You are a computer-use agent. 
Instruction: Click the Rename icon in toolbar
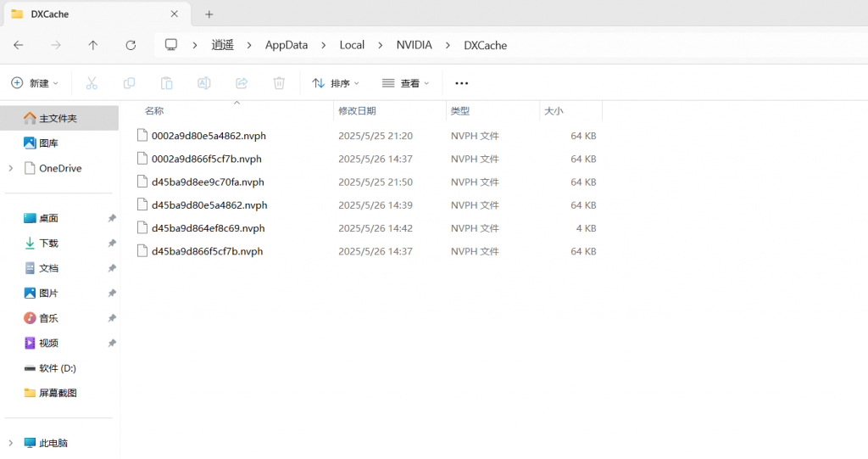tap(204, 83)
